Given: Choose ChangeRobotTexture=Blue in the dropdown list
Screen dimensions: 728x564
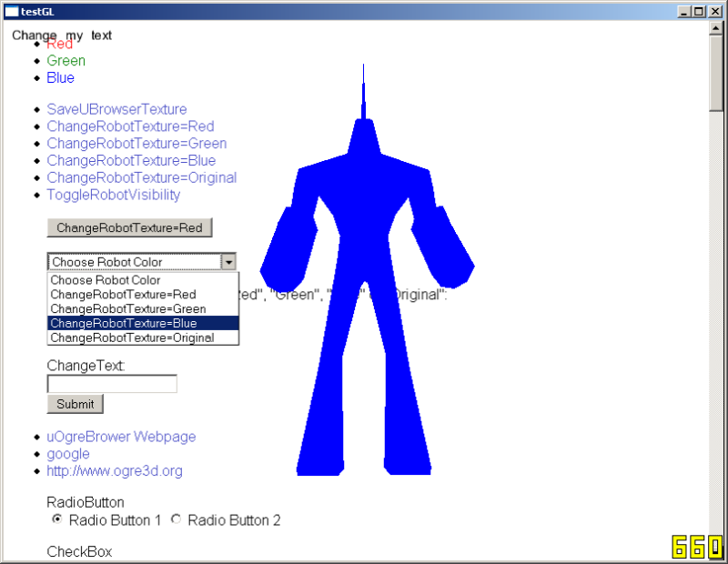Looking at the screenshot, I should click(x=144, y=323).
